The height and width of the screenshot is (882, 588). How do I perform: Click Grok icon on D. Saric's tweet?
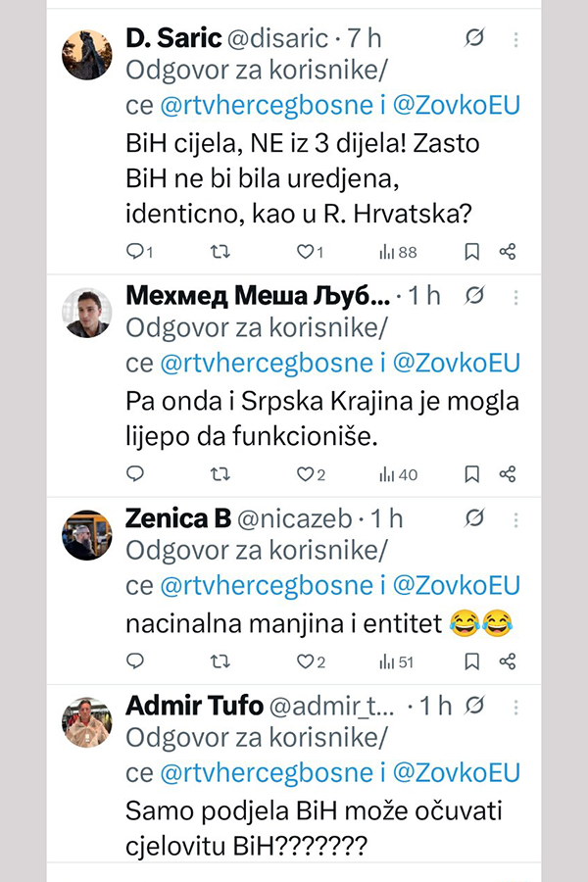475,39
